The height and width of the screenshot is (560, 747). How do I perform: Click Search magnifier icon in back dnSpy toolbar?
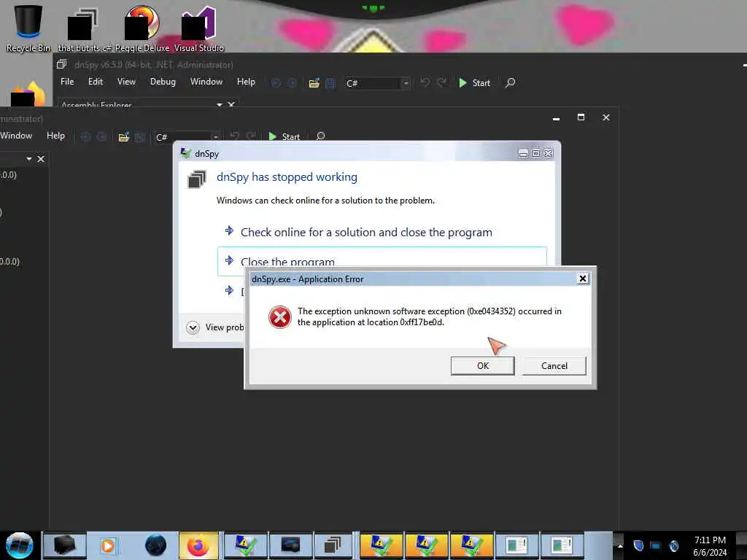[510, 83]
